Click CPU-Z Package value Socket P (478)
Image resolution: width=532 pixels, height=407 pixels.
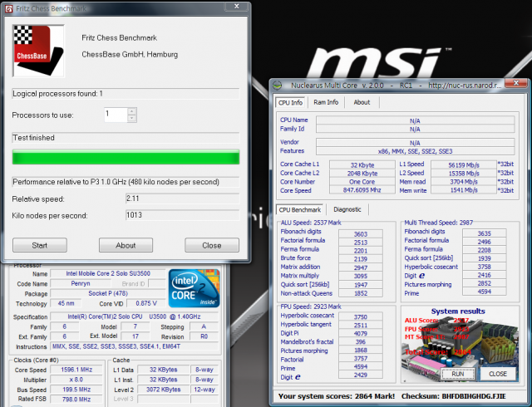[x=108, y=293]
